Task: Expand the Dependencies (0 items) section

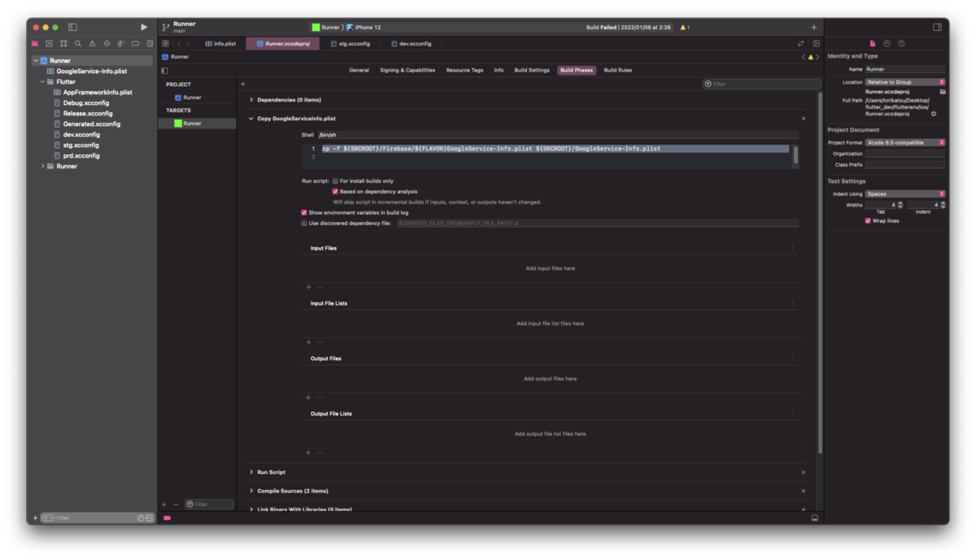Action: tap(251, 100)
